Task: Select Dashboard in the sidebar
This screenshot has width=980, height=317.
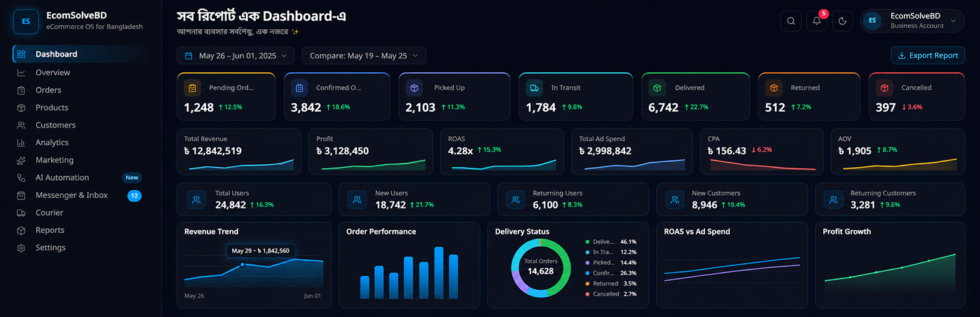Action: pos(79,55)
